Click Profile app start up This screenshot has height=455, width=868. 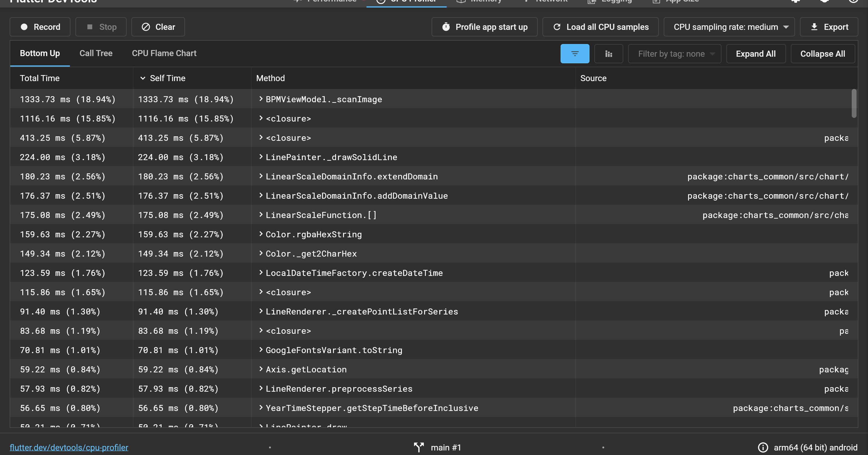click(x=484, y=27)
